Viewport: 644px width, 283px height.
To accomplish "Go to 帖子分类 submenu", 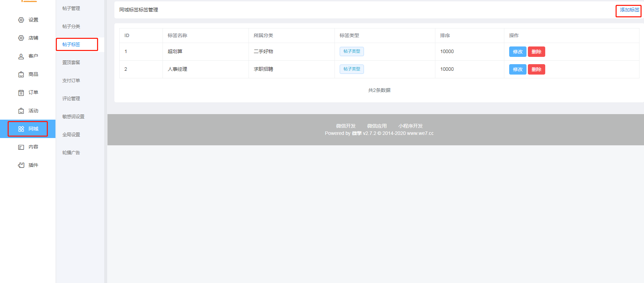I will point(71,26).
